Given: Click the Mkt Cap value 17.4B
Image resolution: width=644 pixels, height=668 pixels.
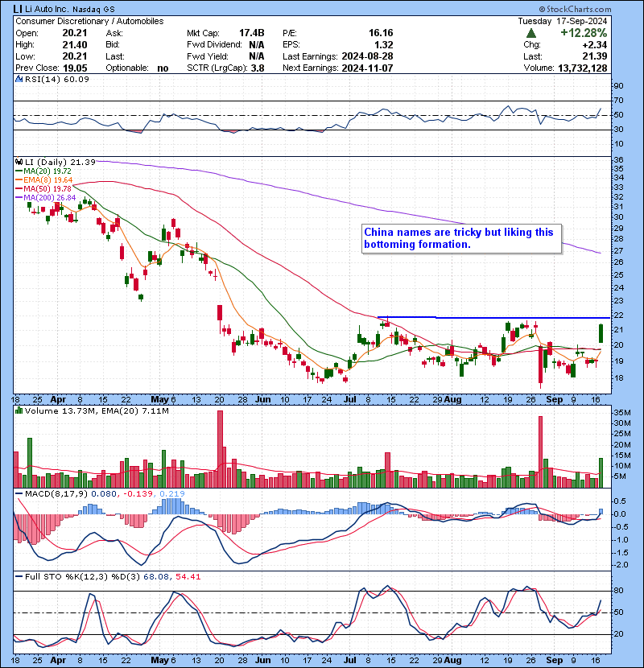Looking at the screenshot, I should pos(251,33).
